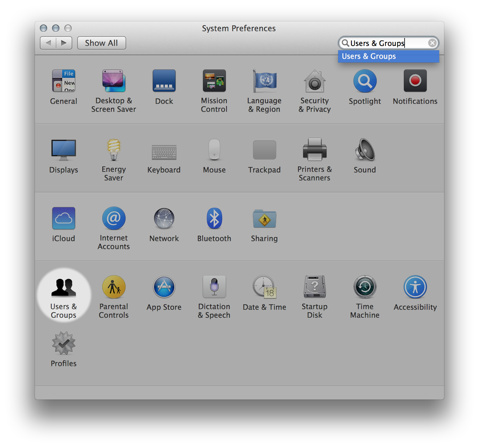Go back with the left arrow button
Screen dimensions: 479x448
point(48,43)
